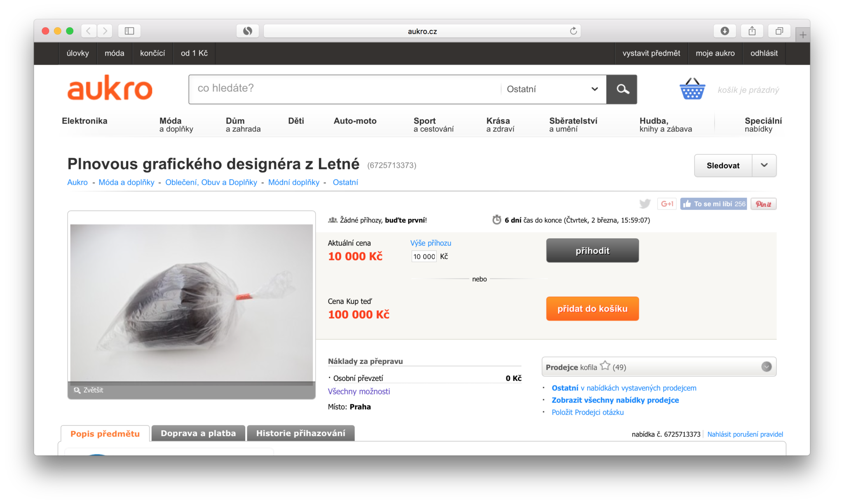
Task: Open Nahlásit porušení pravidel link
Action: 745,434
